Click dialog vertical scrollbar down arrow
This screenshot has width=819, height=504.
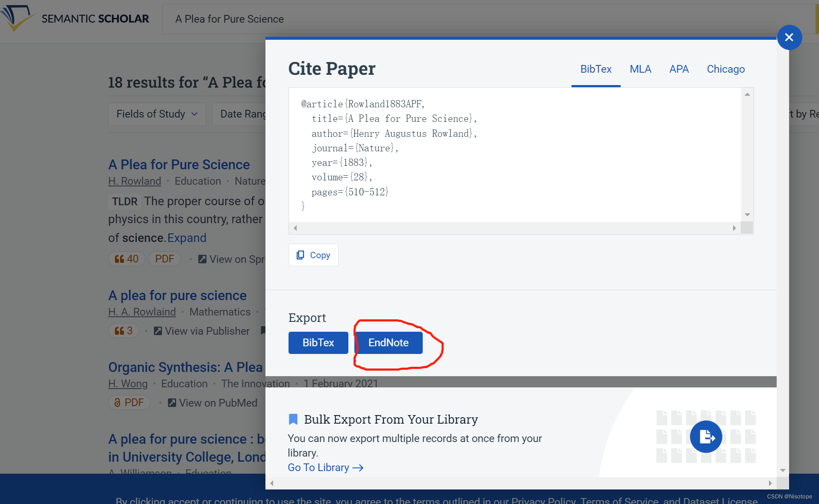click(x=783, y=471)
